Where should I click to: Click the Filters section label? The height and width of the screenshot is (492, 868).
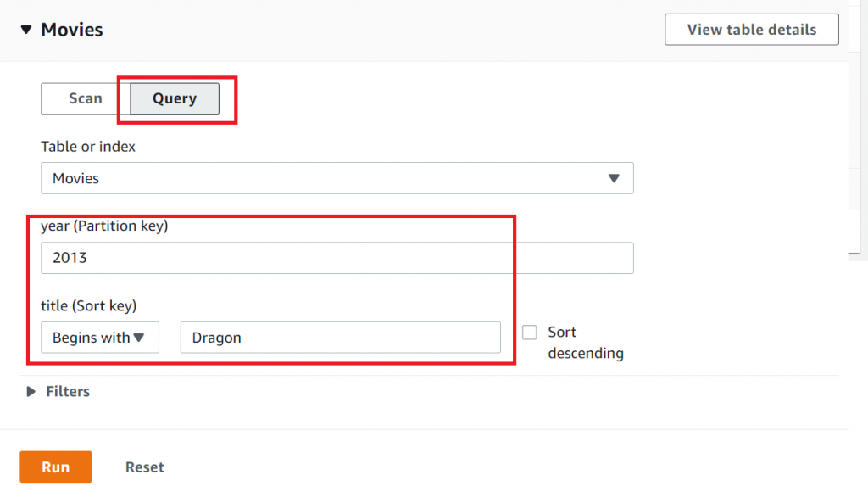pyautogui.click(x=68, y=392)
